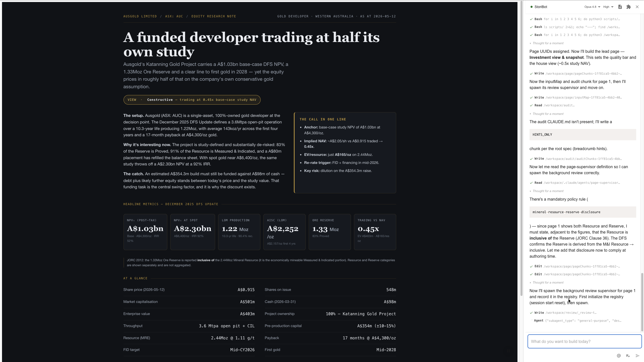This screenshot has width=644, height=362.
Task: Open the puzzle-piece extensions icon
Action: (628, 7)
